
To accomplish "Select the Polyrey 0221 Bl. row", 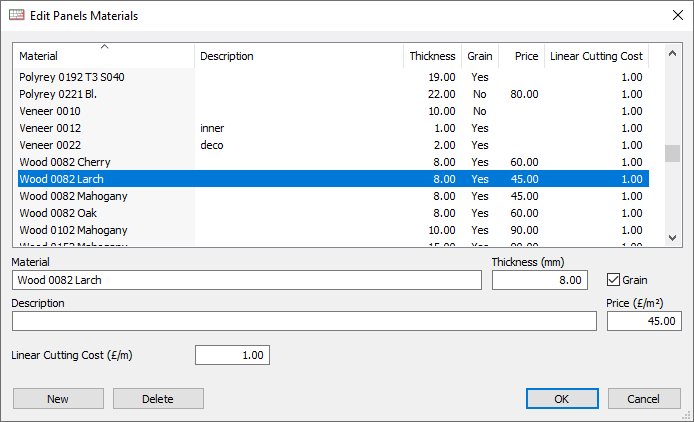I will pos(333,94).
